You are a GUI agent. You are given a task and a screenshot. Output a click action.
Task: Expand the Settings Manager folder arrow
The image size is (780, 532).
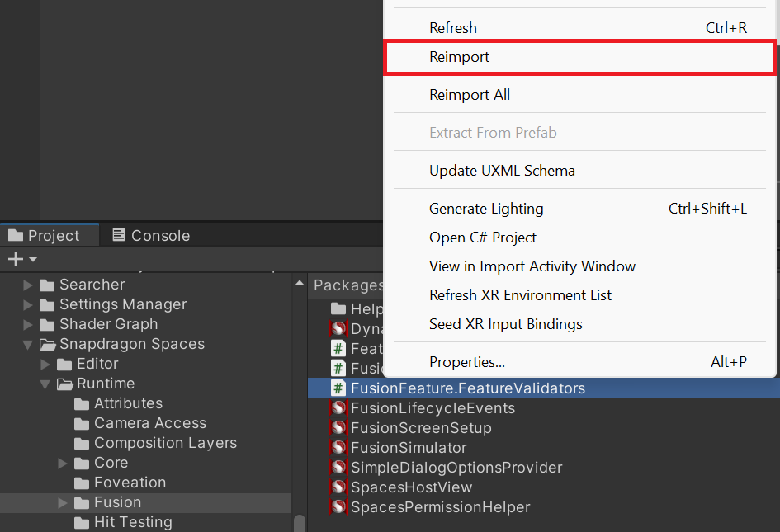(x=28, y=305)
